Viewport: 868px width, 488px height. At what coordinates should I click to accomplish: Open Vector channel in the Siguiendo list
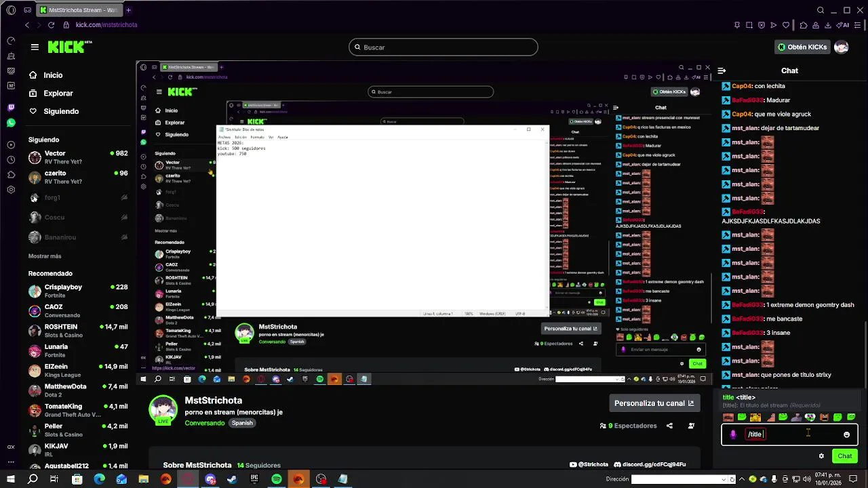point(78,157)
